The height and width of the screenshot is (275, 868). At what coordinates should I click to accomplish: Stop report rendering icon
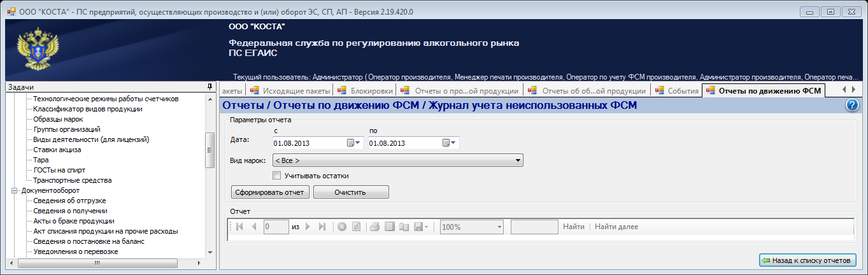tap(342, 227)
